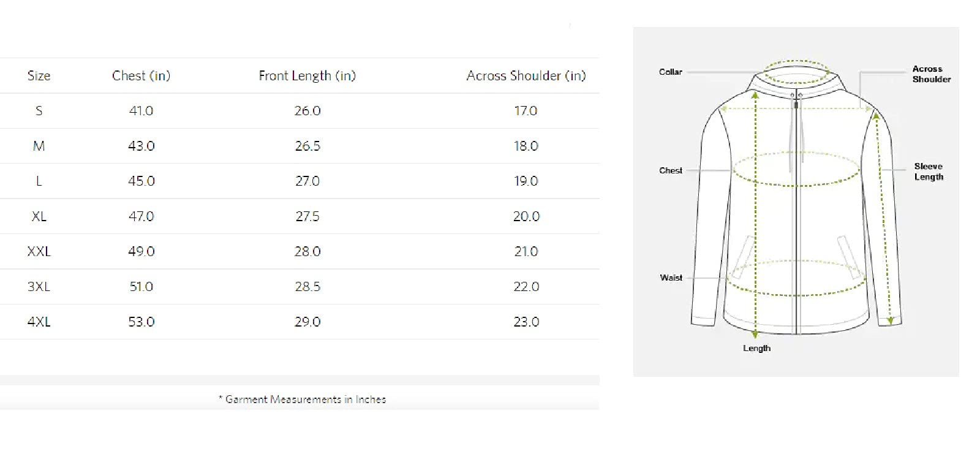This screenshot has height=473, width=980.
Task: Click the Size column header
Action: 39,75
